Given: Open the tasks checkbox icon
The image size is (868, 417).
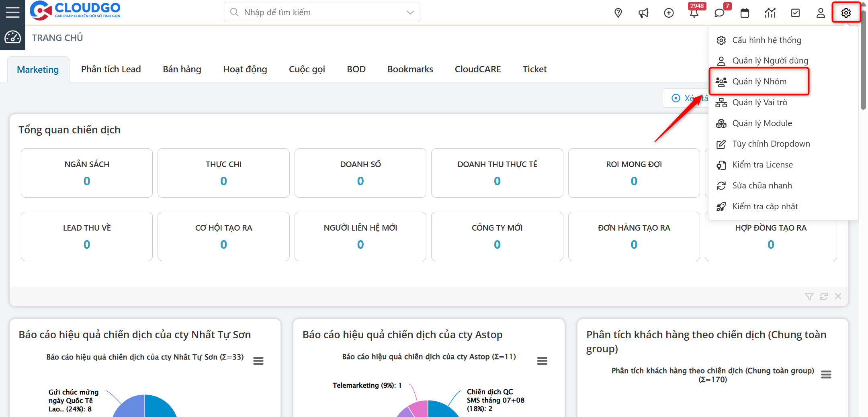Looking at the screenshot, I should 795,13.
